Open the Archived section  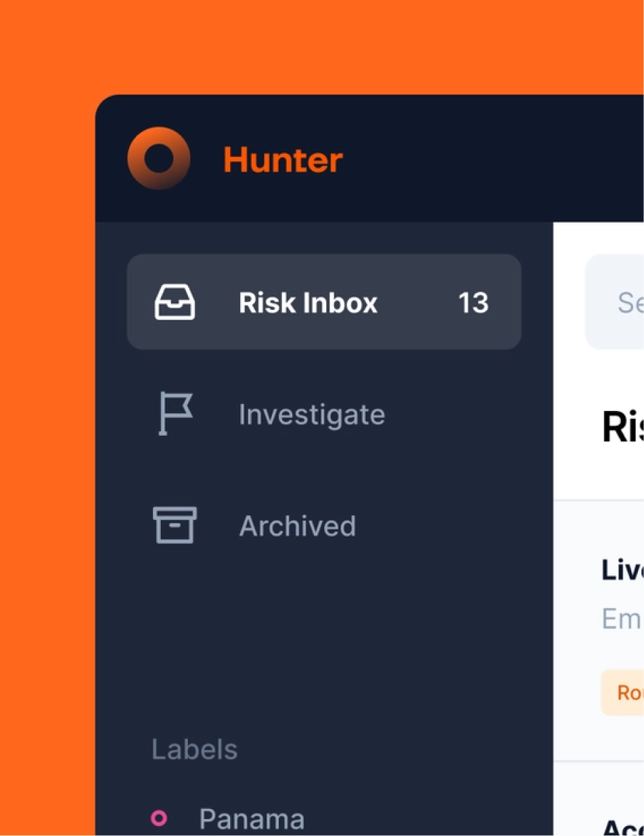coord(297,526)
